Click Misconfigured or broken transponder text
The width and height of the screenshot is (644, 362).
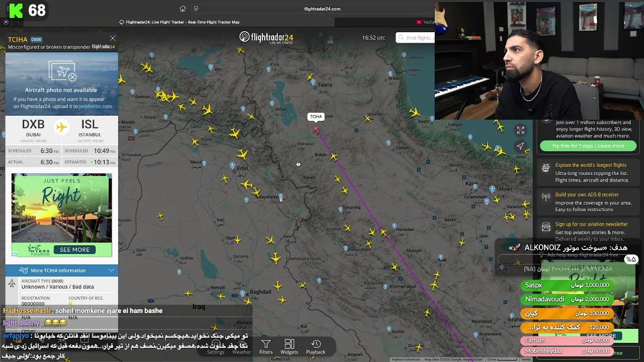pyautogui.click(x=49, y=47)
